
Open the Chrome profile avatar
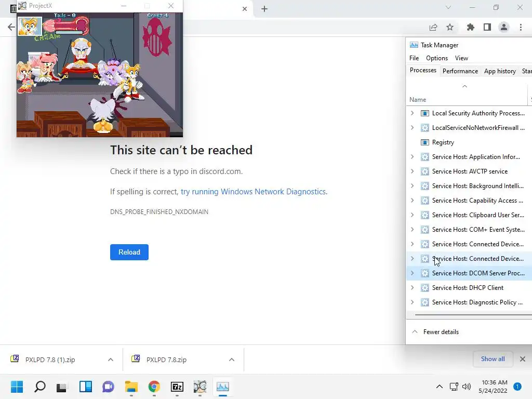[x=504, y=27]
